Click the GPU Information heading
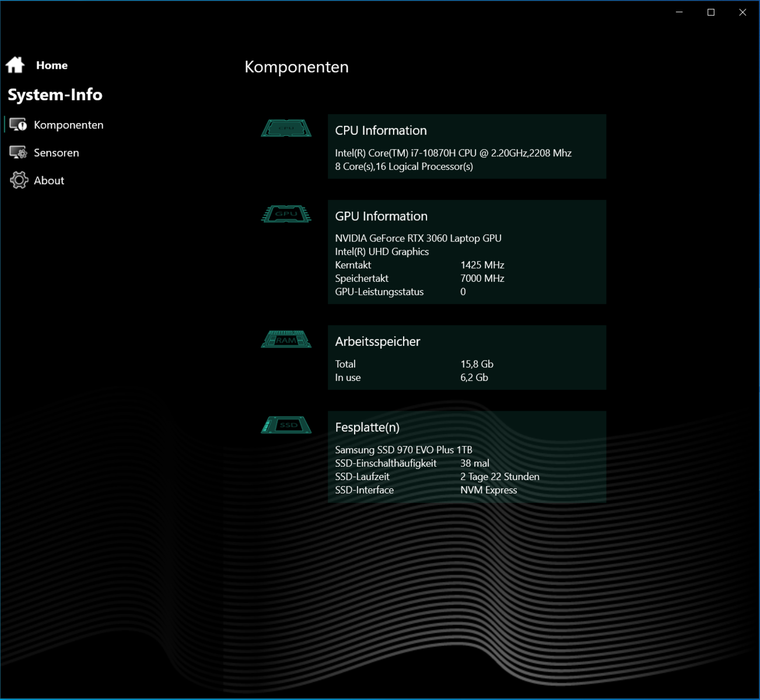 click(x=381, y=216)
